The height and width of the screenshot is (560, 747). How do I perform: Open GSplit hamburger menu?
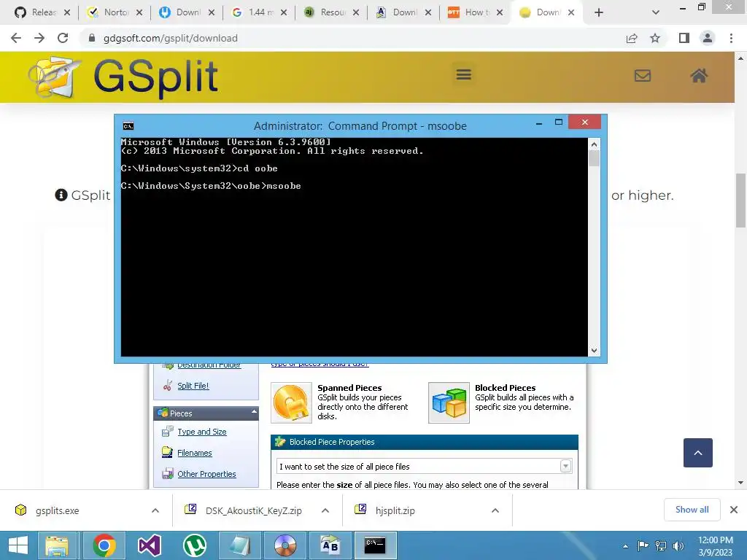463,75
